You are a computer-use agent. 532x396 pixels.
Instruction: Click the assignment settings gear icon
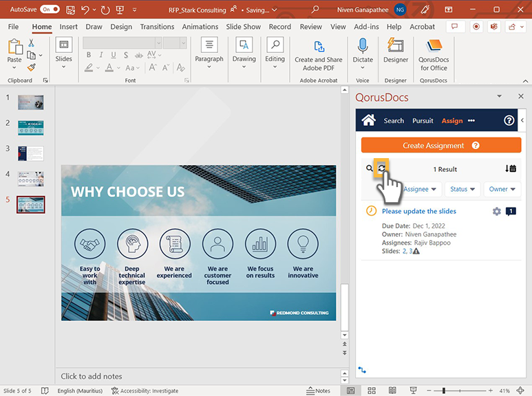coord(497,212)
